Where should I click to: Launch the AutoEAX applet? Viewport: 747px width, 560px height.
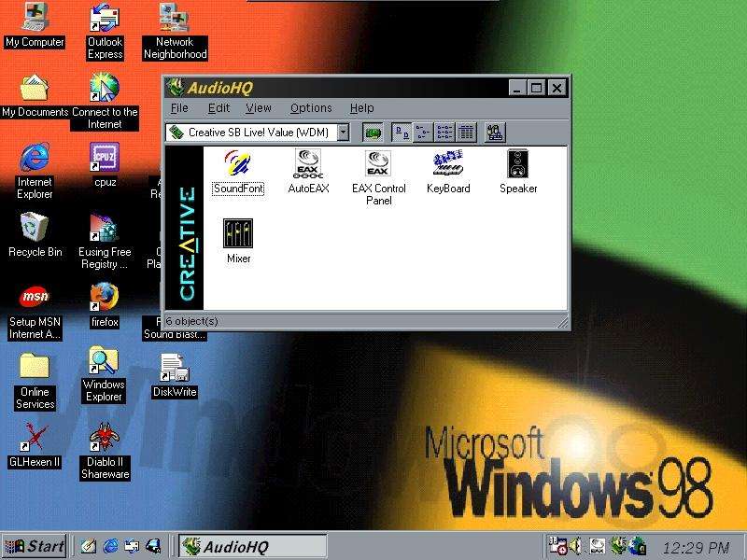coord(308,172)
